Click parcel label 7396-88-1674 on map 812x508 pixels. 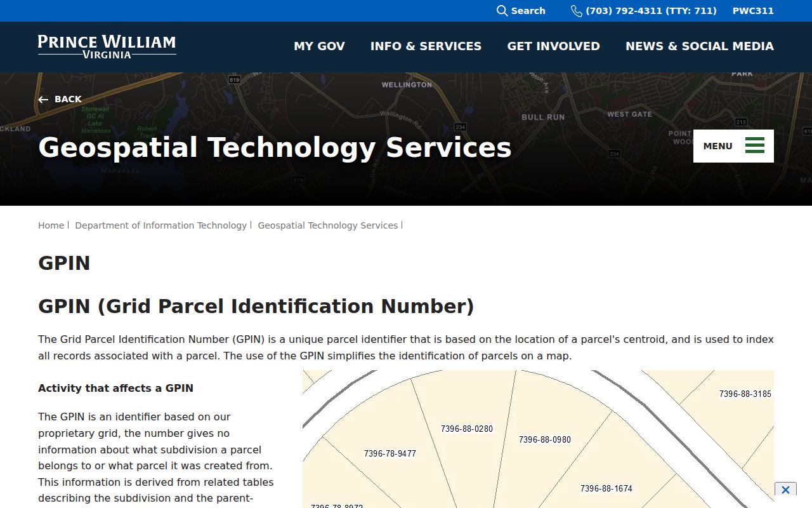point(606,488)
